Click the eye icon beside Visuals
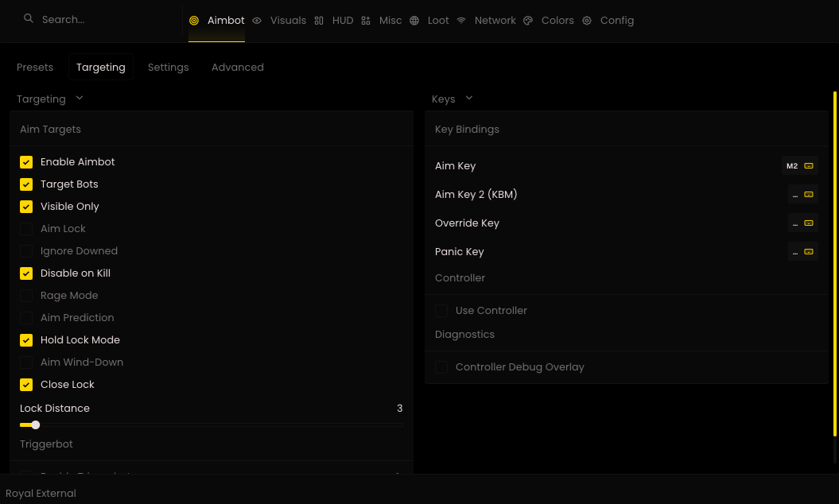This screenshot has width=839, height=504. (257, 21)
